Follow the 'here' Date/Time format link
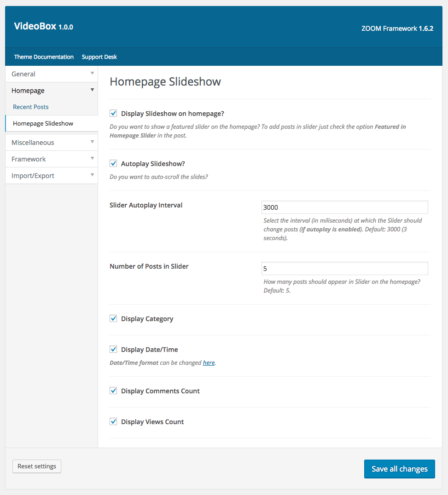Screen dimensions: 448x495 (x=209, y=363)
